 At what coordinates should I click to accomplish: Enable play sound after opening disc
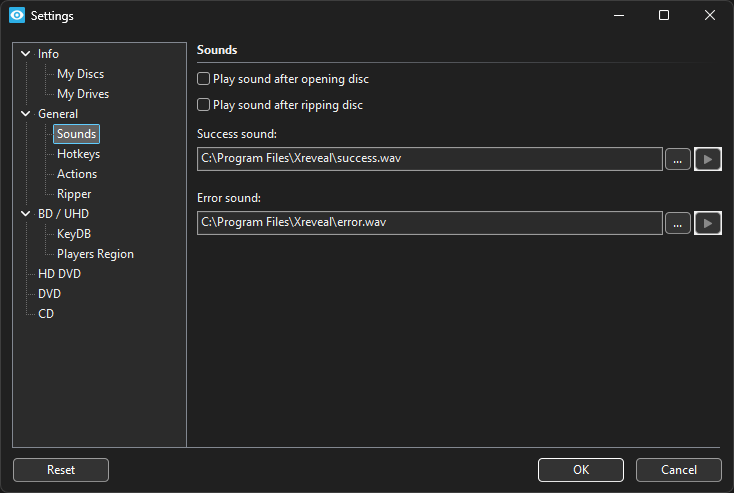tap(204, 79)
